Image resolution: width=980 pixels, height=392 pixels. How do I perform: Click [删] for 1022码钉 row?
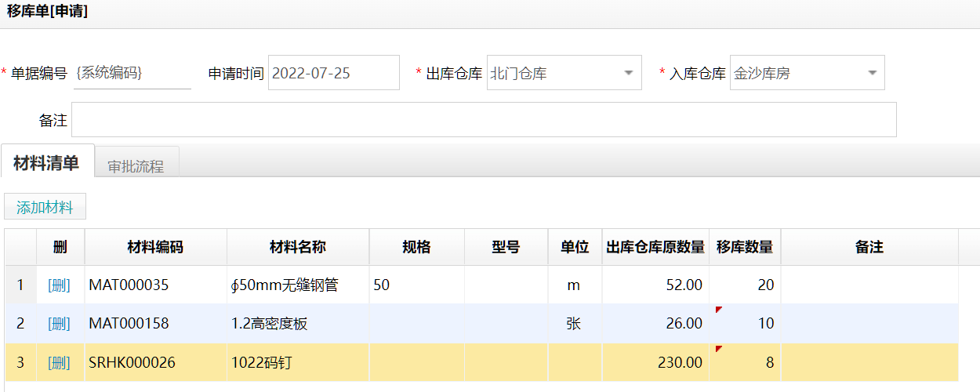click(x=60, y=362)
